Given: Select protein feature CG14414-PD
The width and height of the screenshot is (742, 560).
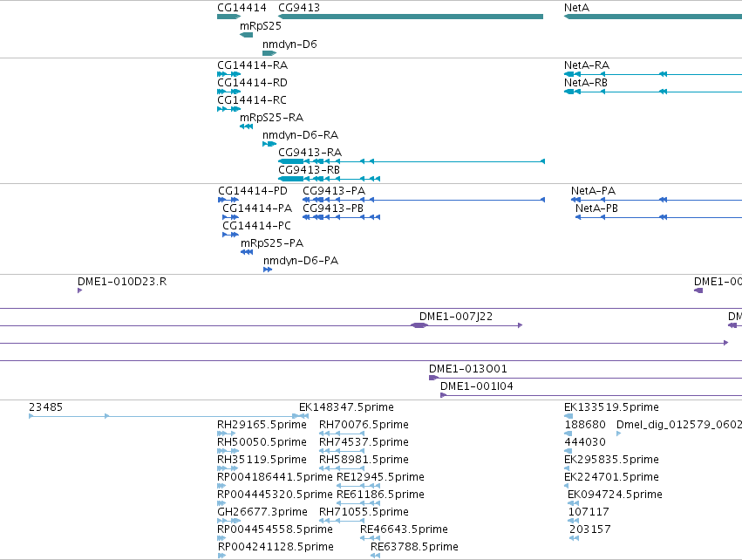Looking at the screenshot, I should click(253, 191).
